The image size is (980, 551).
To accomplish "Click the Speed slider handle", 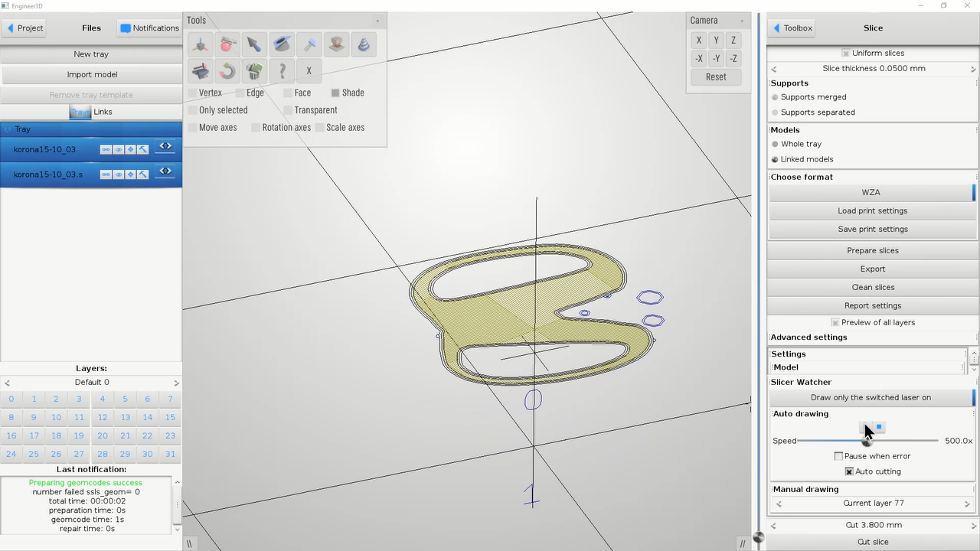I will 867,441.
